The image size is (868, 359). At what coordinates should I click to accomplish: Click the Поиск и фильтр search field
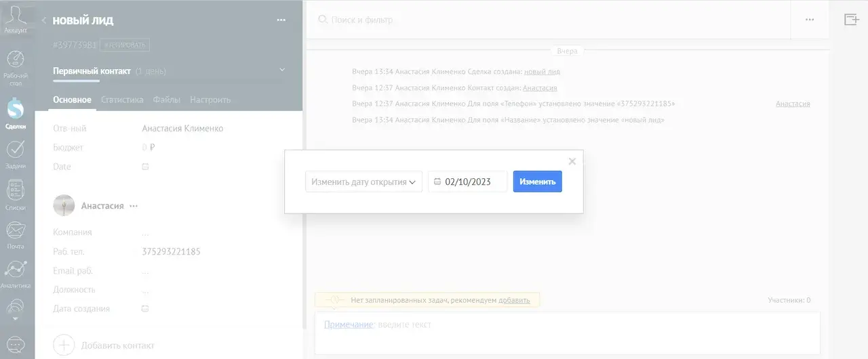[x=361, y=20]
